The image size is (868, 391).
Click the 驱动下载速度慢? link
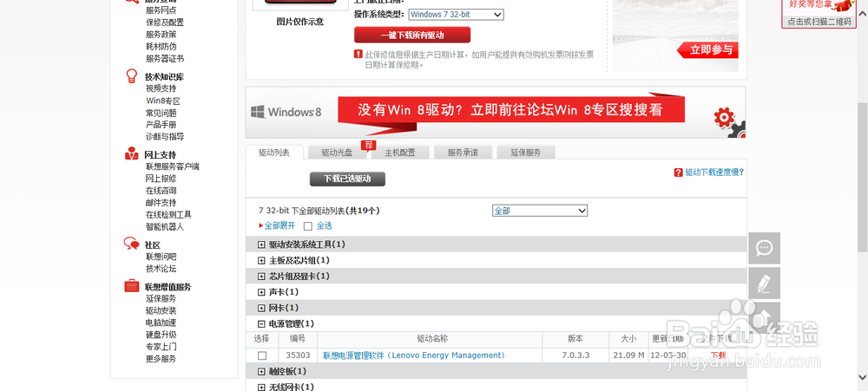(x=714, y=173)
